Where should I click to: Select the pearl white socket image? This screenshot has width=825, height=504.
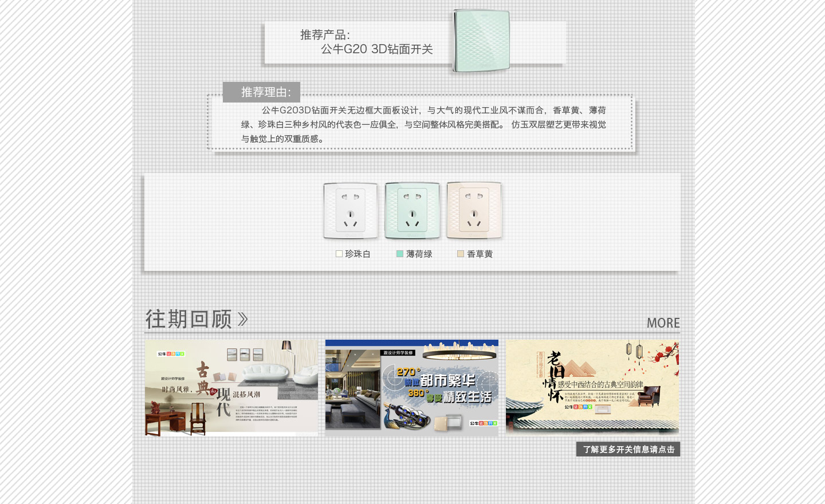click(x=351, y=210)
